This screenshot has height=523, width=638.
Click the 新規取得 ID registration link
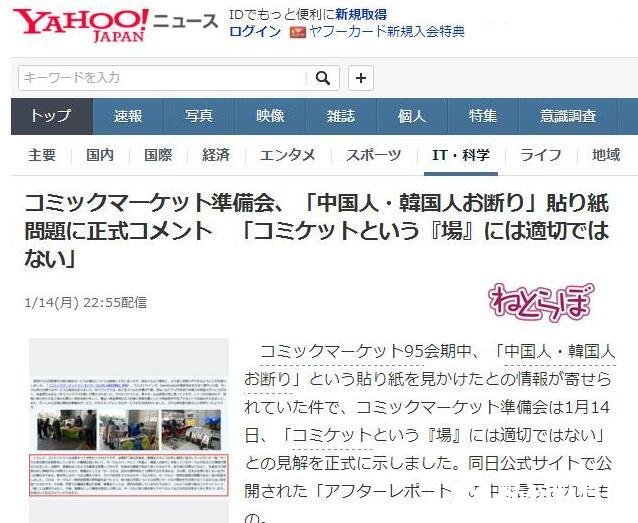pyautogui.click(x=361, y=14)
